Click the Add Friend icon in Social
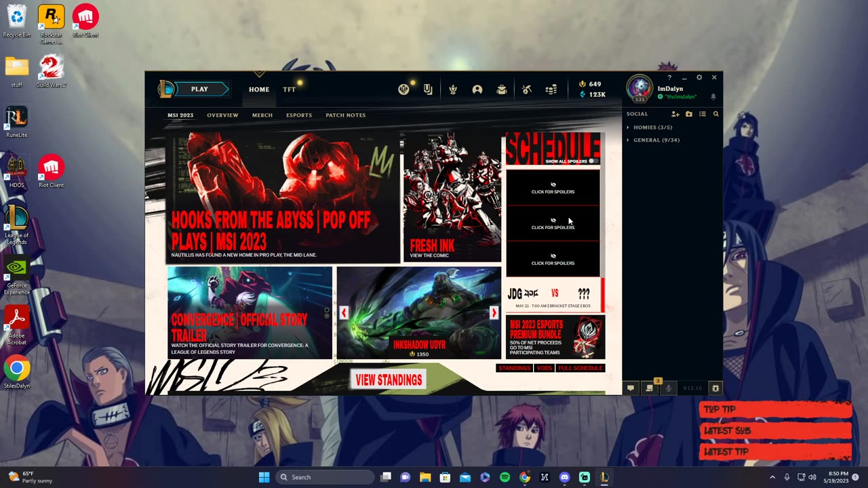Viewport: 868px width, 488px height. [675, 114]
